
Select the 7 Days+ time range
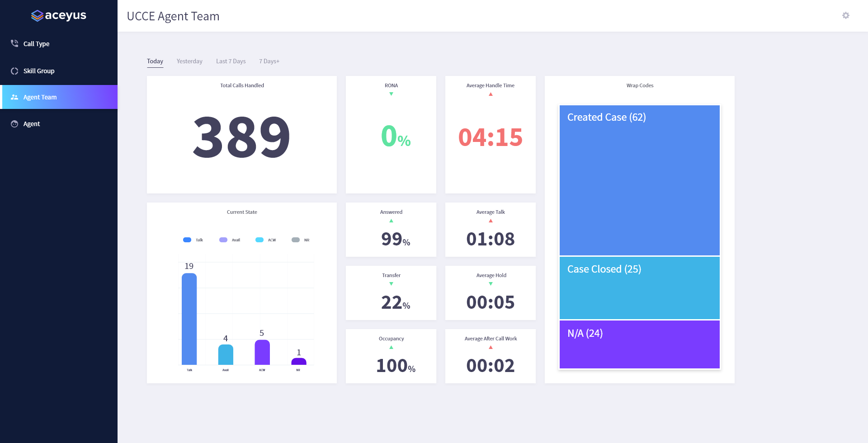pyautogui.click(x=269, y=61)
